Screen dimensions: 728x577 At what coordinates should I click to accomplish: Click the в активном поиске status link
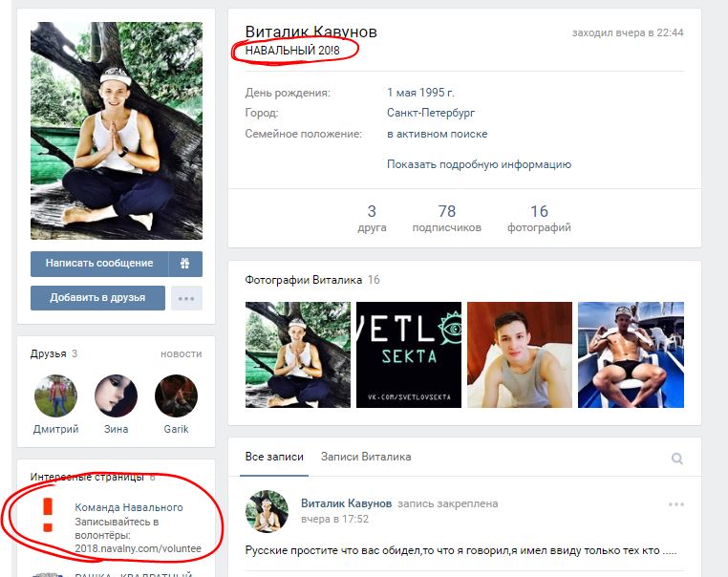pos(438,134)
